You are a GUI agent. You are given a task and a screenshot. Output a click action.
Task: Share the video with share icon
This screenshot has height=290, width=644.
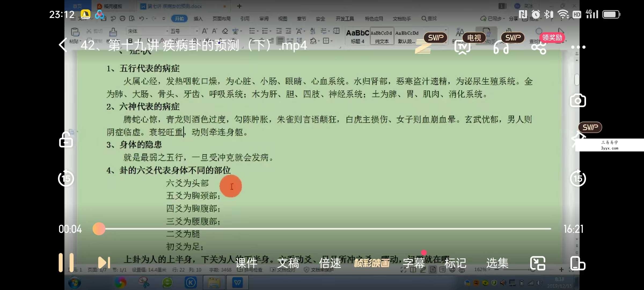point(539,48)
